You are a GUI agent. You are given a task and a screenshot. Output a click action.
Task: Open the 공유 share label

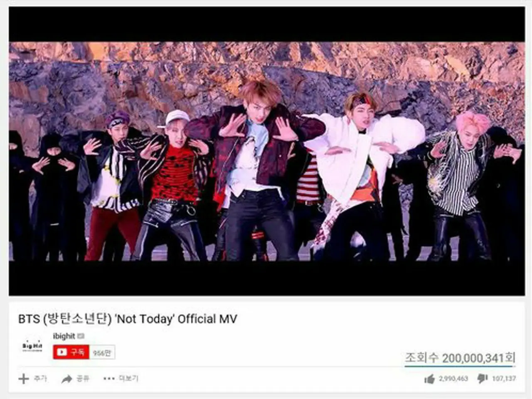coord(83,379)
